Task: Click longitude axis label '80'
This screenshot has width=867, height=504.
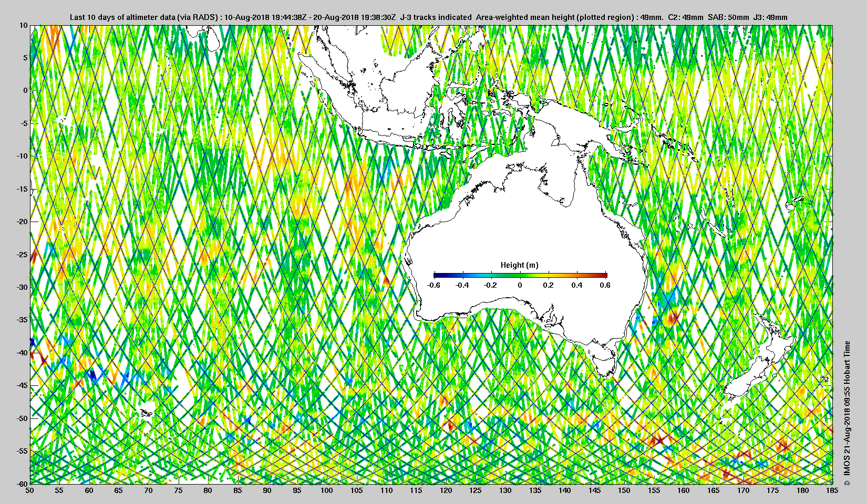Action: (208, 490)
